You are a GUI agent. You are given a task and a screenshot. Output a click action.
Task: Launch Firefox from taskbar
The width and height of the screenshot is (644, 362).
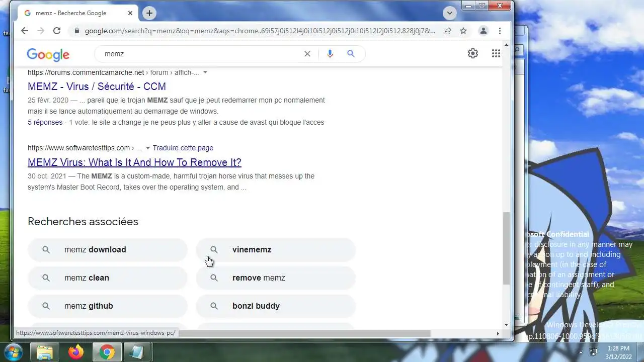pyautogui.click(x=76, y=352)
